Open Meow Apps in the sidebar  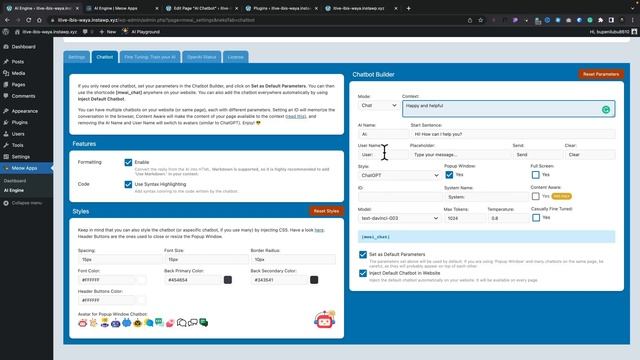pos(24,168)
